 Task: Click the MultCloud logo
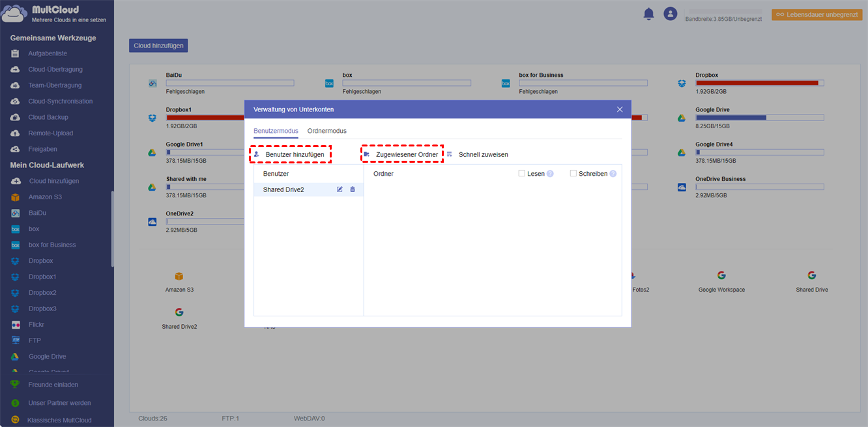point(55,14)
